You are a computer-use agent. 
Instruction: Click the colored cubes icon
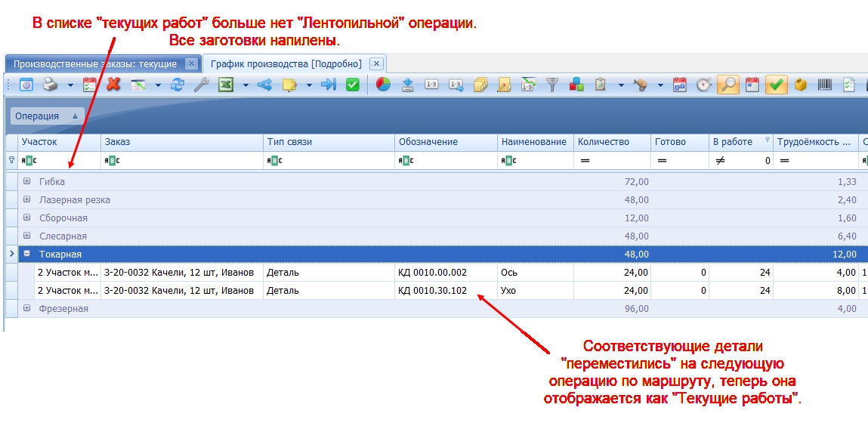click(576, 85)
